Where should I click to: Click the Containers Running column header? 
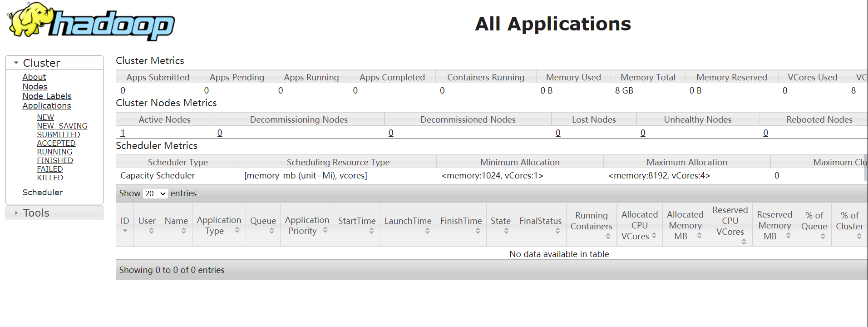(486, 77)
